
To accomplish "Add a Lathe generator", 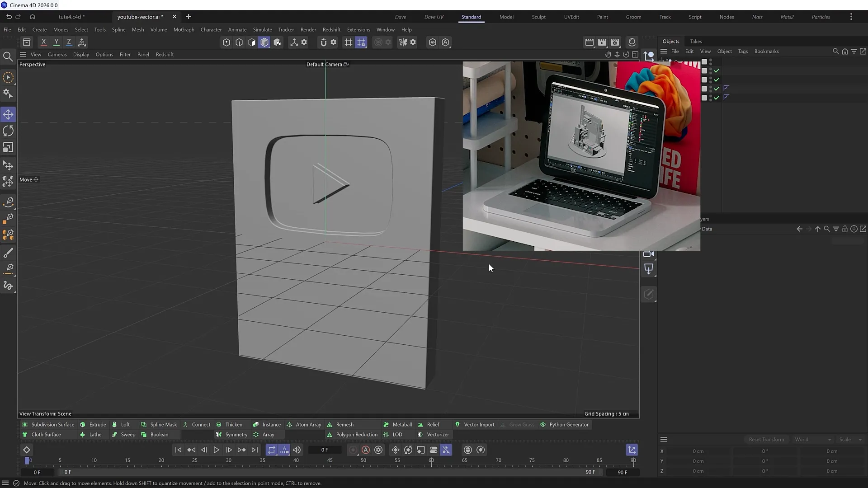I will click(90, 434).
